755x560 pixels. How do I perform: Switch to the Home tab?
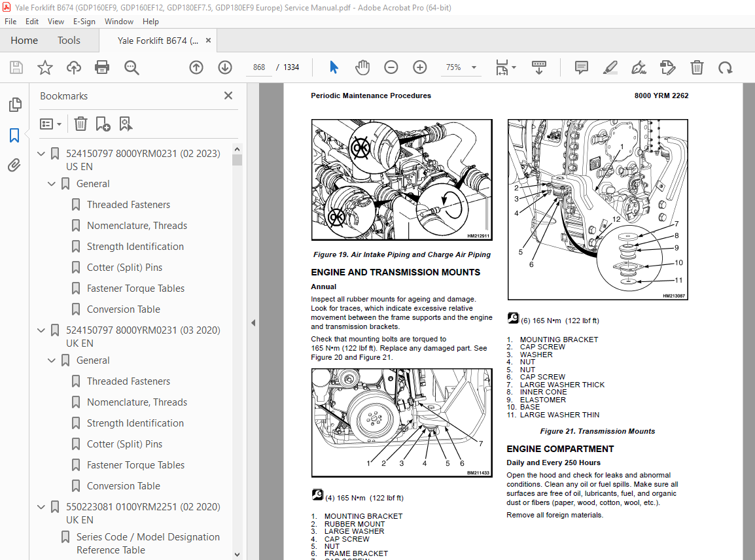(x=24, y=41)
